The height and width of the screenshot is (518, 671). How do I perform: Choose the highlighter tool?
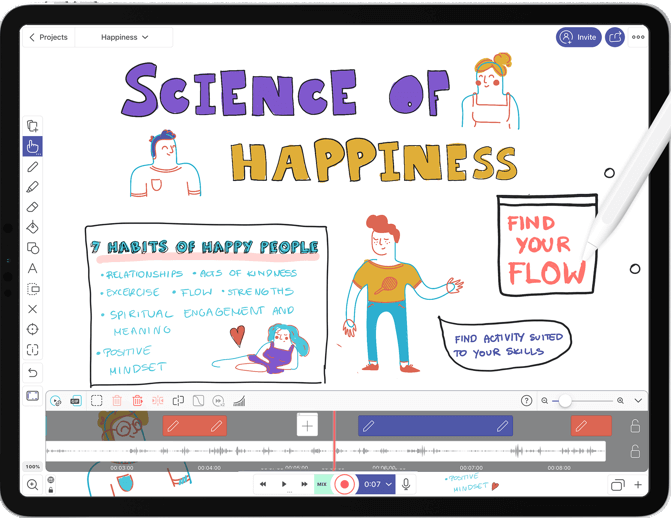click(x=33, y=187)
